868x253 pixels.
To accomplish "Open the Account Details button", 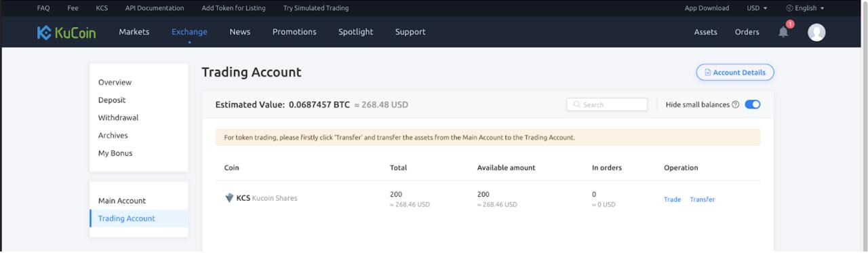I will coord(735,73).
